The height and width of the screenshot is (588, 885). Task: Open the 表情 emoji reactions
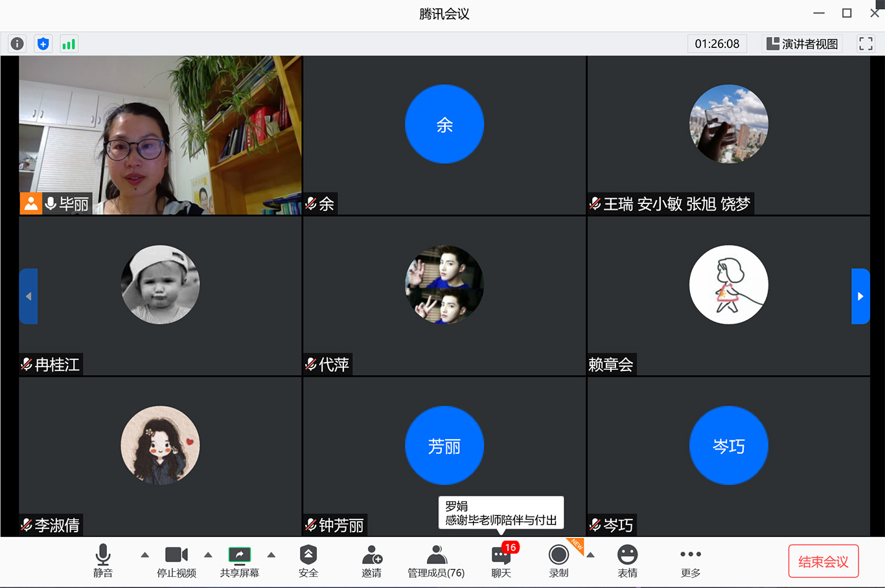(627, 561)
